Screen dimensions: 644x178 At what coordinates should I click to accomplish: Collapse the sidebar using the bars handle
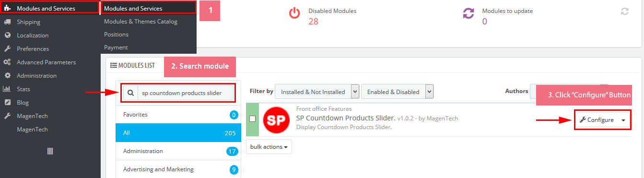pos(50,151)
